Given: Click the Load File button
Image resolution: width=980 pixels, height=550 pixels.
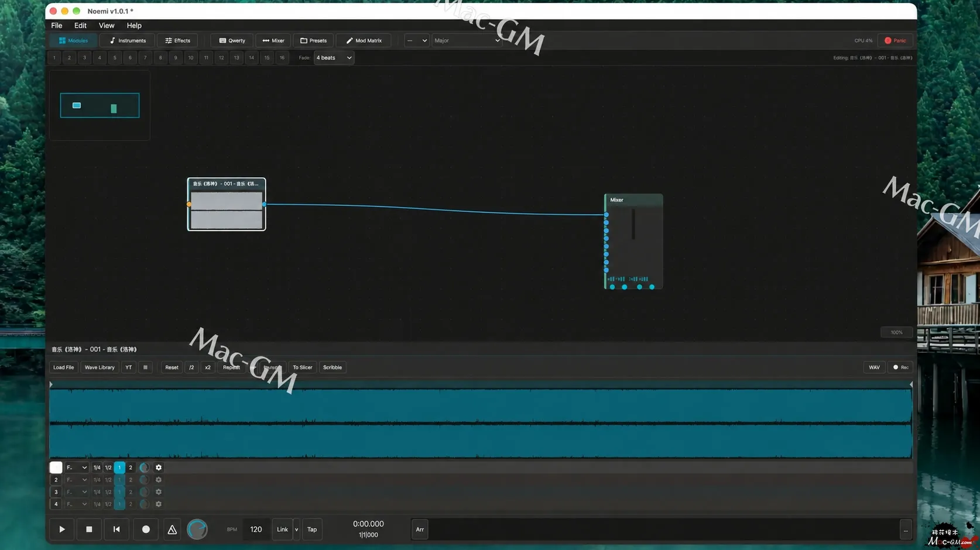Looking at the screenshot, I should tap(63, 367).
